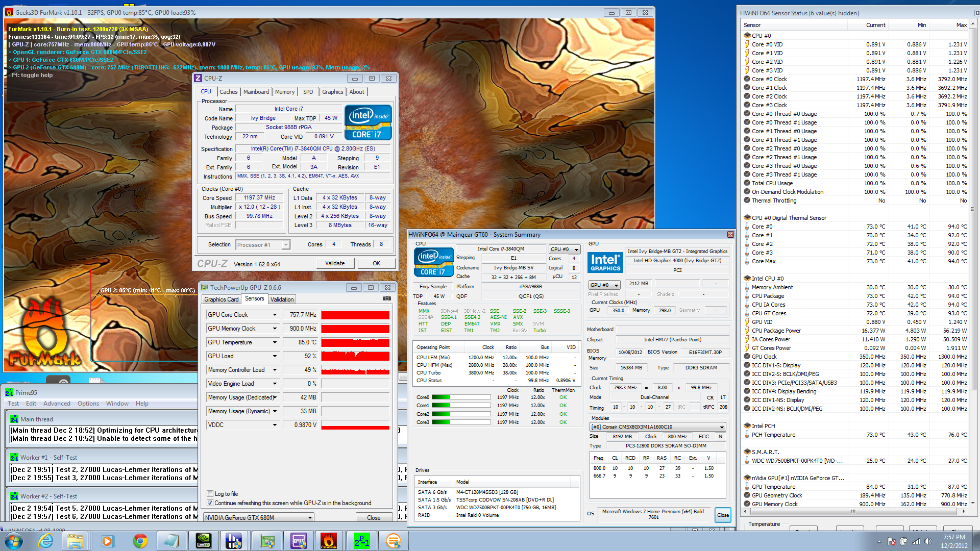
Task: Click Intel Core i7 logo in CPU-Z
Action: (x=368, y=122)
